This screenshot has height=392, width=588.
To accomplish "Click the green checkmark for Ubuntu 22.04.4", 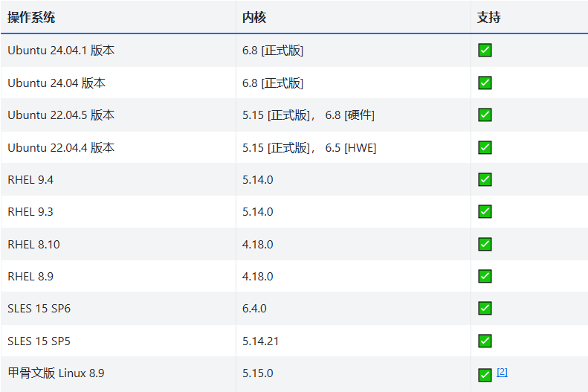I will (485, 147).
